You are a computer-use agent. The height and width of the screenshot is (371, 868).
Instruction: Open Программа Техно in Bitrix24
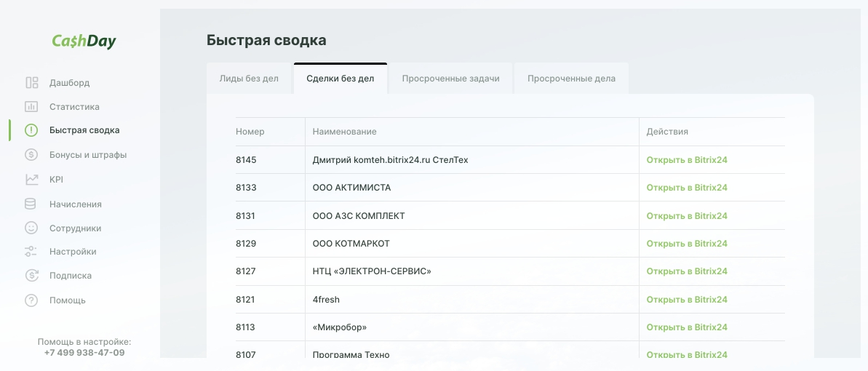click(x=686, y=354)
